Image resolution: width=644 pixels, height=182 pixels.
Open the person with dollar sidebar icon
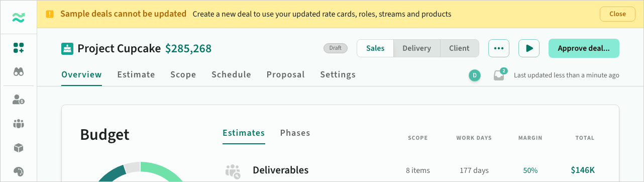tap(19, 100)
